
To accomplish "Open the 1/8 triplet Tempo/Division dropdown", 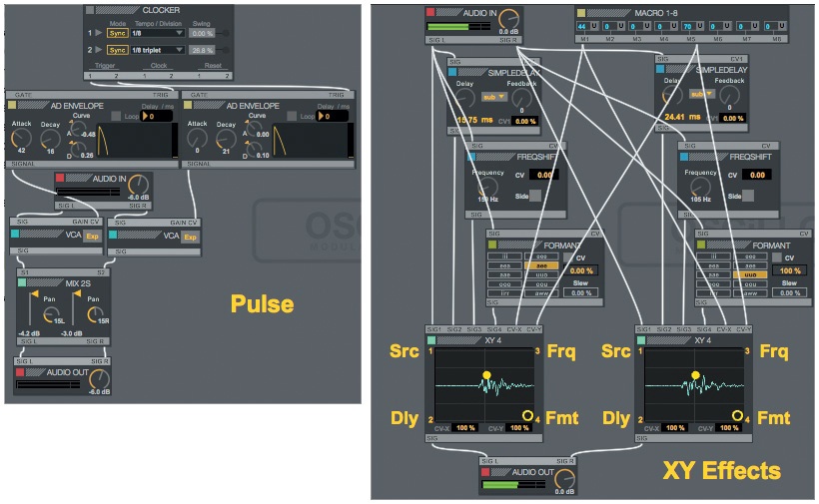I will 157,50.
